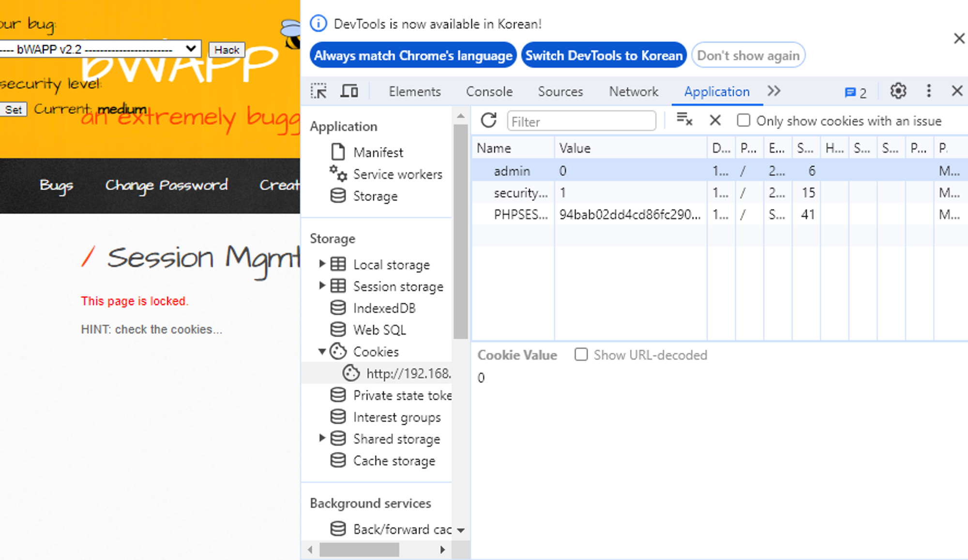Switch to the Network tab
This screenshot has width=968, height=560.
tap(634, 91)
